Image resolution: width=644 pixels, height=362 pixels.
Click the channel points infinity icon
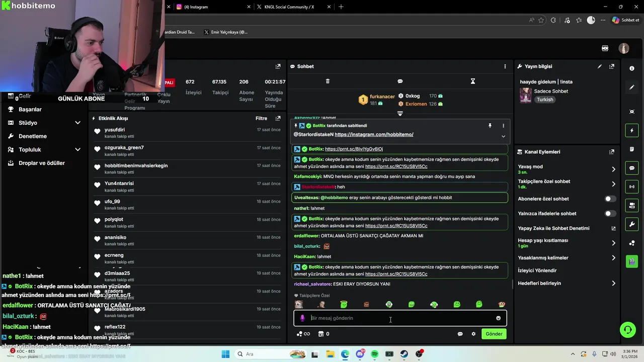coord(303,334)
